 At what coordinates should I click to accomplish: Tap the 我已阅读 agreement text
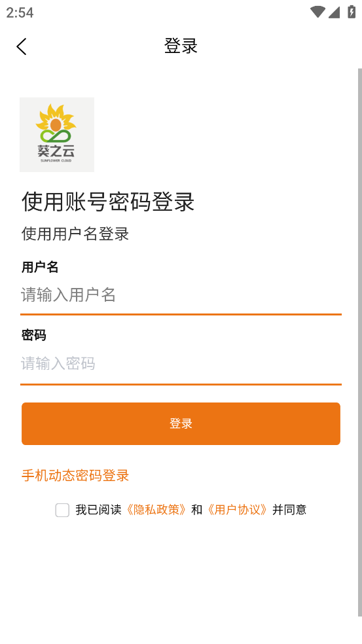(99, 510)
